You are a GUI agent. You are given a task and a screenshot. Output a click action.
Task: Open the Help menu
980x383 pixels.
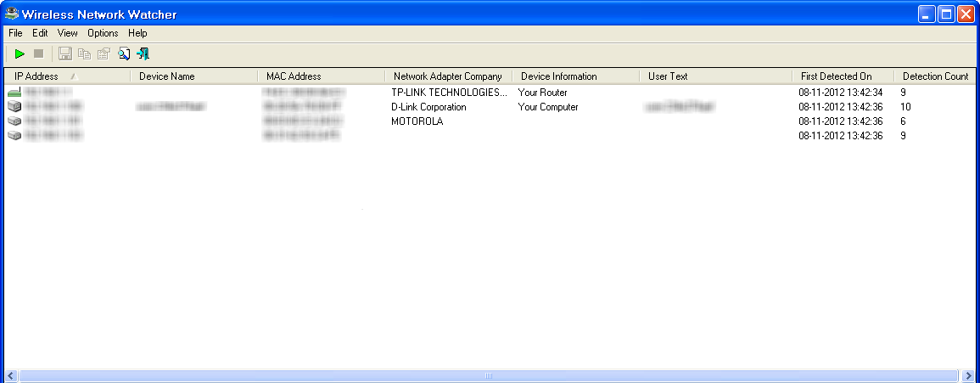point(137,33)
